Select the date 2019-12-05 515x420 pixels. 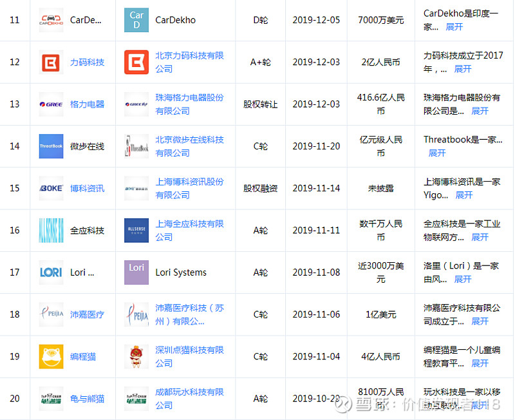click(x=316, y=20)
